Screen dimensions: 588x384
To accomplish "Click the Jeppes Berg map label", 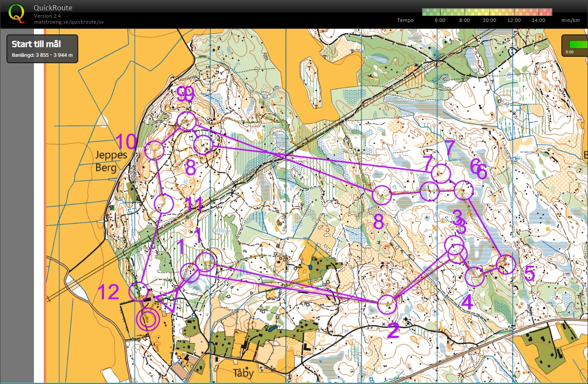I will 111,161.
